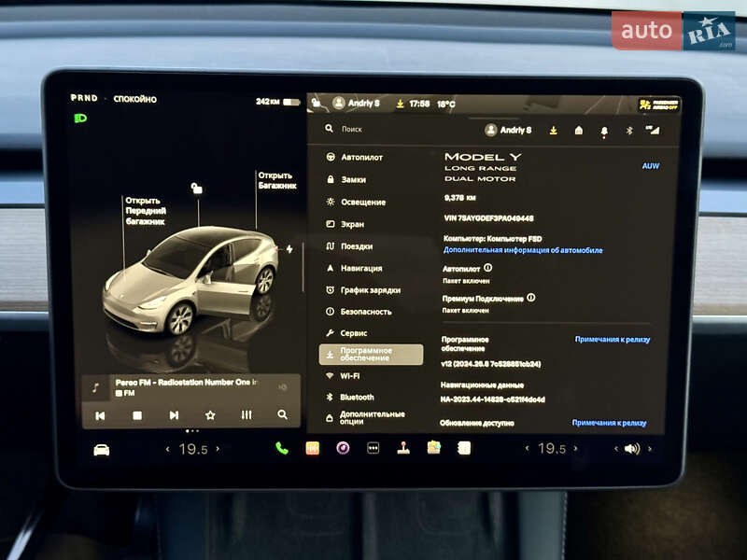Screen dimensions: 747x560
Task: Open the orange radio app icon
Action: (313, 448)
